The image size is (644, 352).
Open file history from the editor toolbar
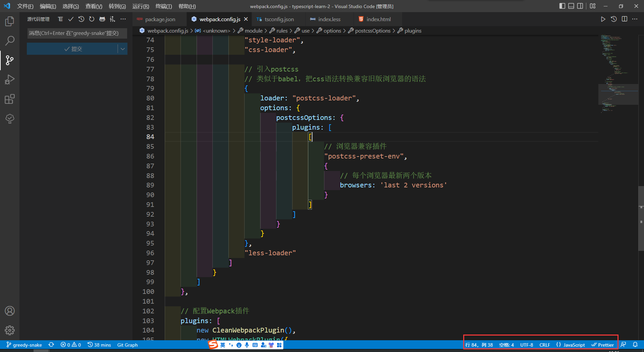614,19
